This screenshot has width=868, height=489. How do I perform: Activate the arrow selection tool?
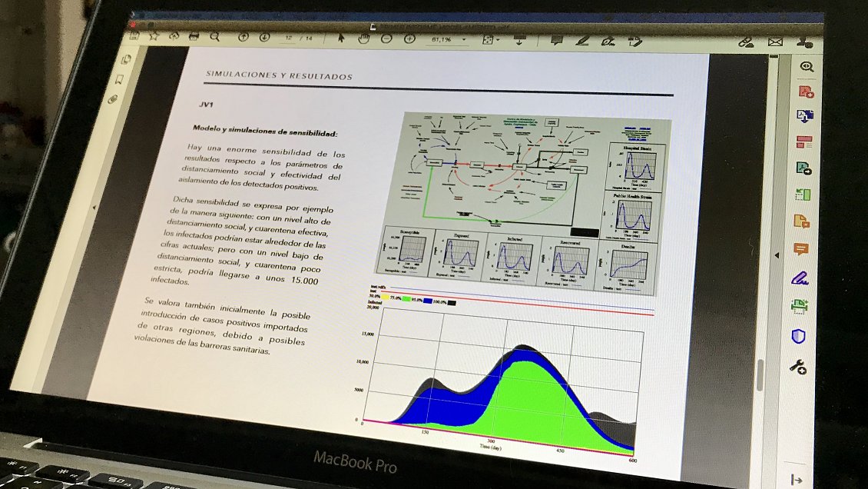click(x=342, y=38)
